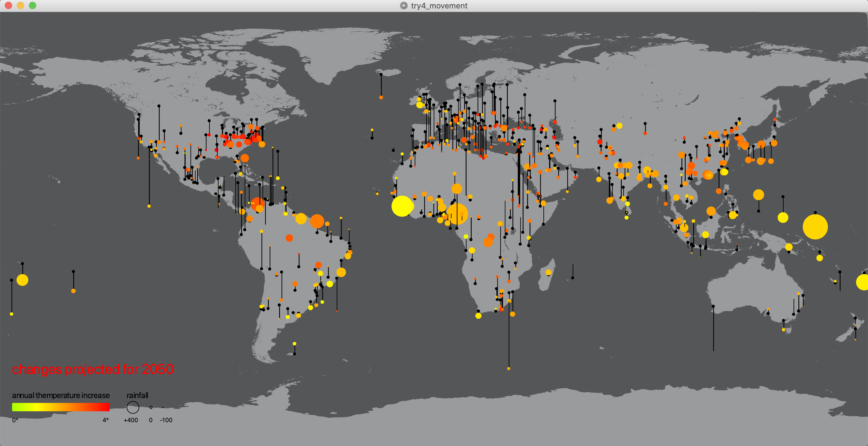
Task: Click the orange circle on Borneo
Action: click(711, 211)
